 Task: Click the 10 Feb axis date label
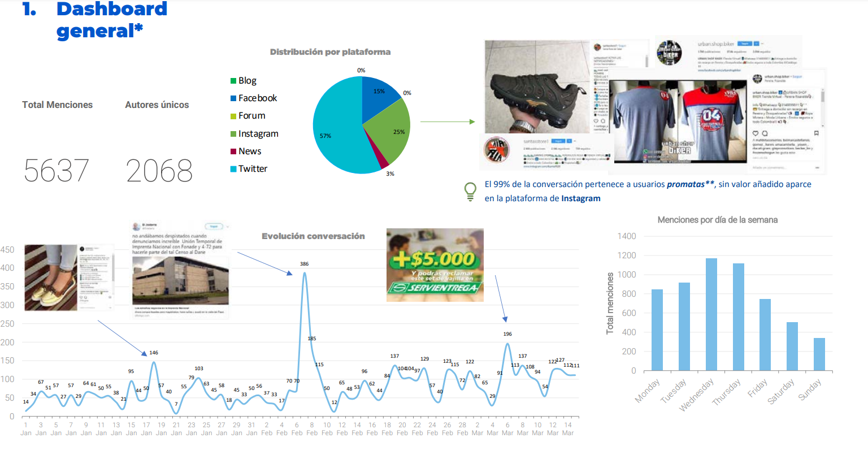(x=327, y=429)
